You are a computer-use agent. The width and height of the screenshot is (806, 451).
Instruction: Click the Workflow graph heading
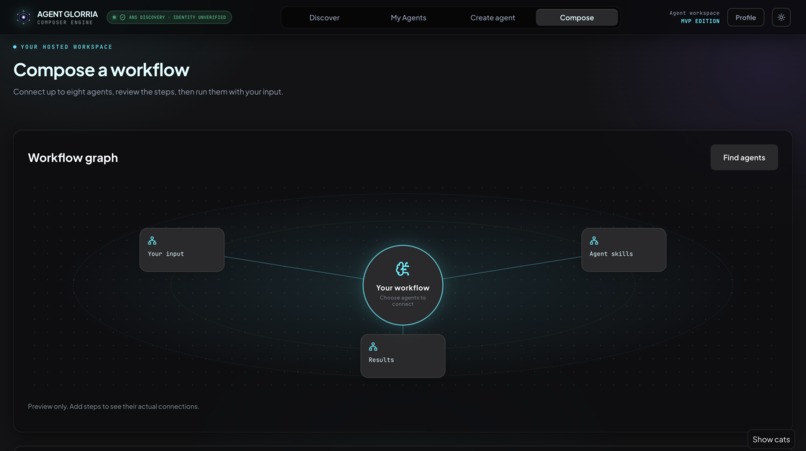point(73,158)
